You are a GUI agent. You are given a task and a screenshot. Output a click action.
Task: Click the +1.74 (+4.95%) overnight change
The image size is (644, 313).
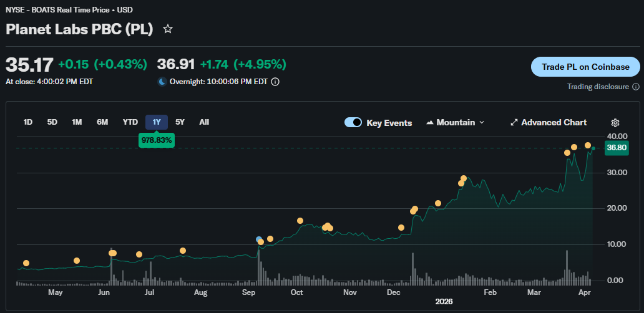click(243, 65)
